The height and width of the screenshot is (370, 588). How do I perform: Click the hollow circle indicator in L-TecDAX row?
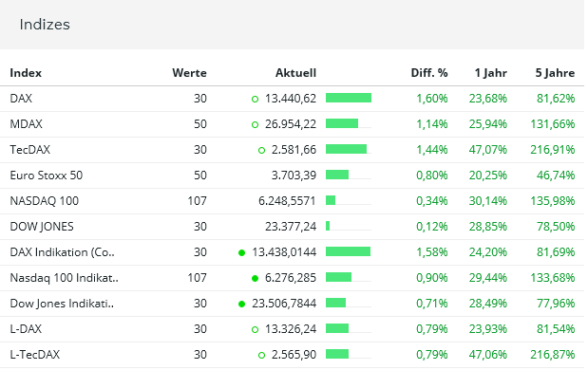coord(262,355)
